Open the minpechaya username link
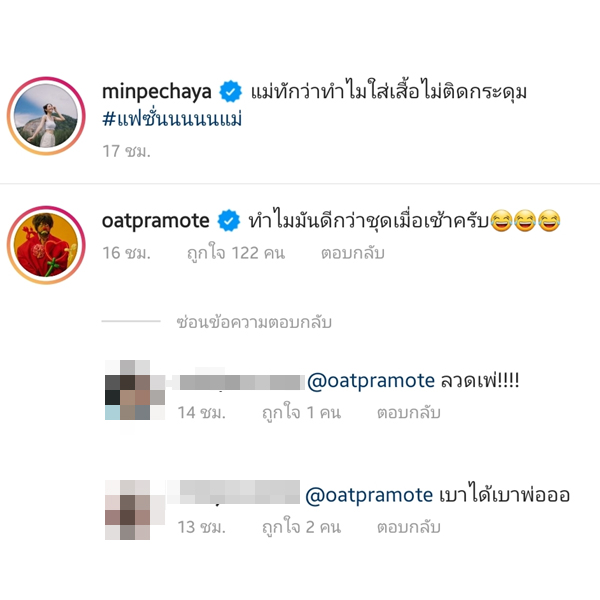This screenshot has height=600, width=600. pyautogui.click(x=157, y=92)
